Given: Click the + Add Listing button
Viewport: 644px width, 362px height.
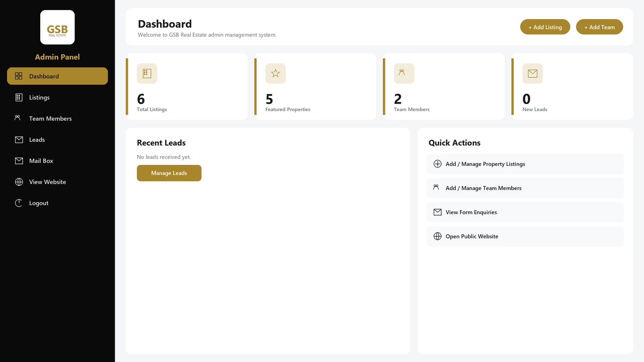Looking at the screenshot, I should coord(545,27).
